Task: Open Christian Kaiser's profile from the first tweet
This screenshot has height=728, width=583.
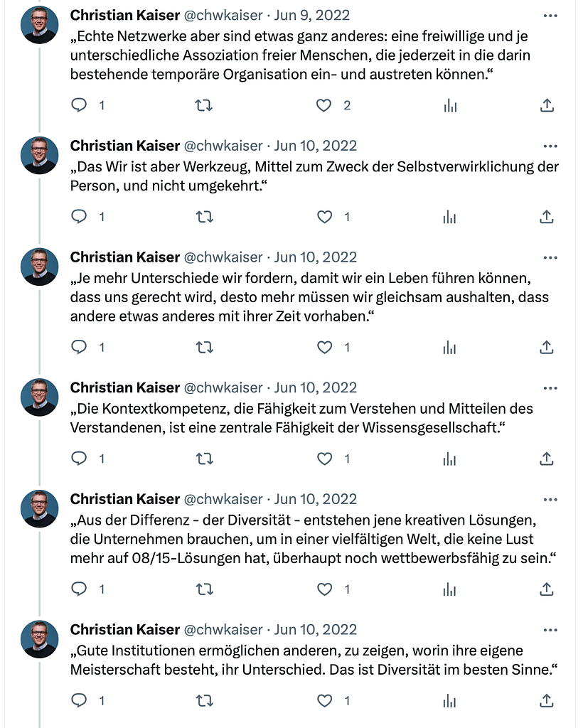Action: (124, 15)
